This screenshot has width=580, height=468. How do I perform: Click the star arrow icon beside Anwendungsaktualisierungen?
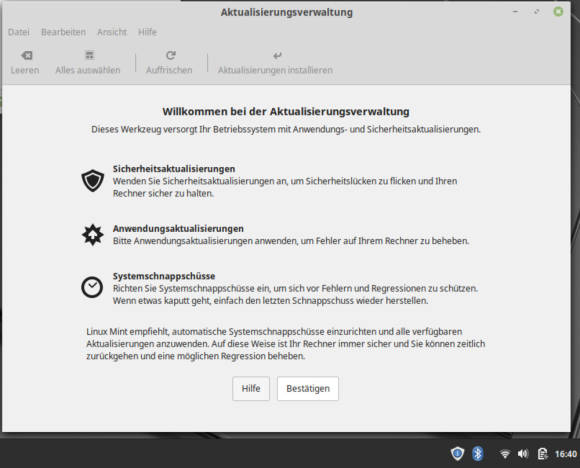[92, 235]
